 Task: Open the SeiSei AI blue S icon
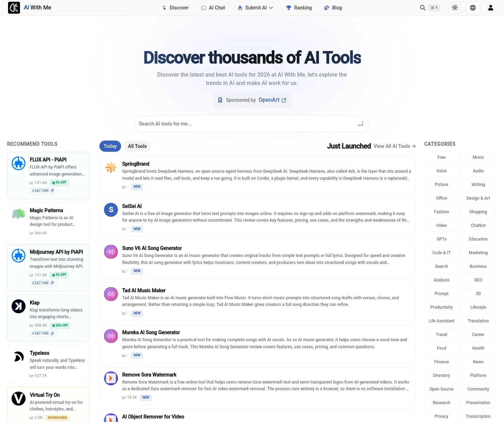(111, 210)
